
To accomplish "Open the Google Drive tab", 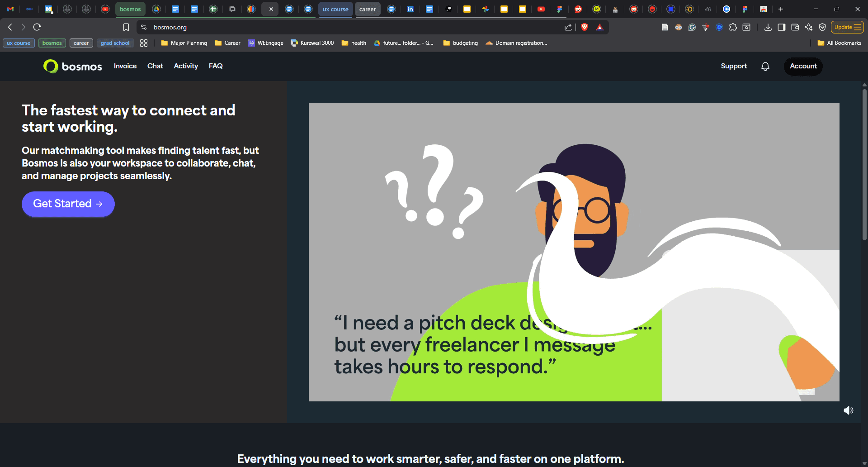I will coord(156,9).
